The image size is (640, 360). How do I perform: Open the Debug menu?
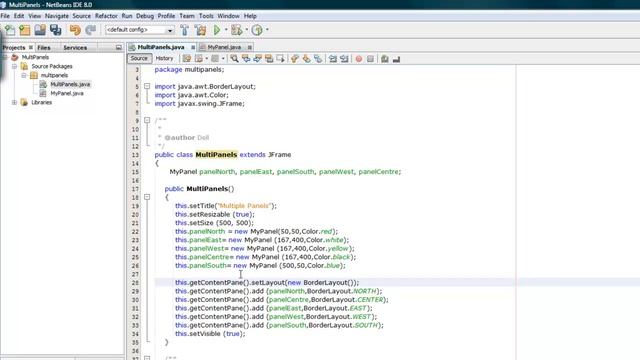145,16
